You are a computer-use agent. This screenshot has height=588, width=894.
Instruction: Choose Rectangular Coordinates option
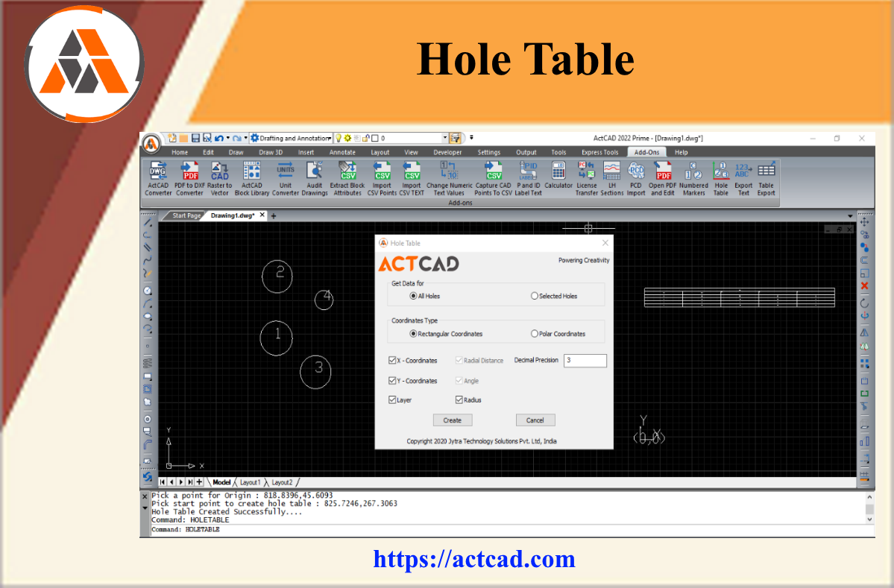click(413, 333)
